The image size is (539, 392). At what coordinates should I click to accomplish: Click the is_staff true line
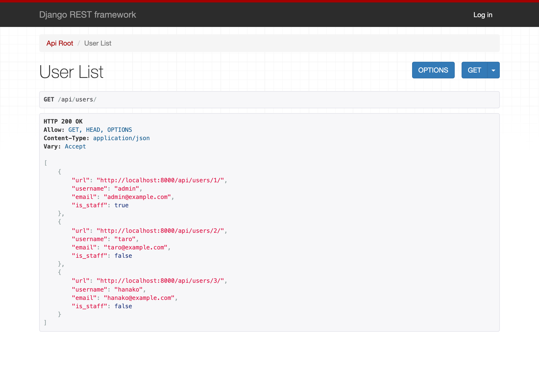(x=100, y=205)
